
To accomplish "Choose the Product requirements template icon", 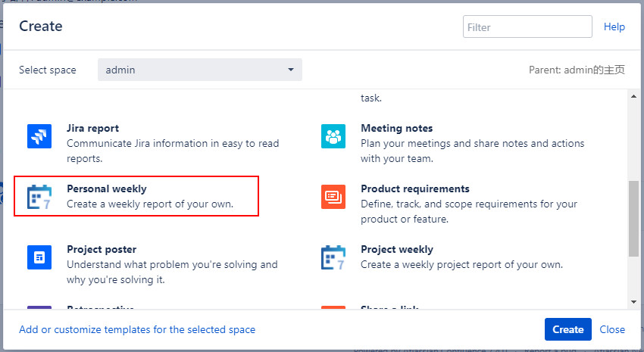I will tap(333, 197).
